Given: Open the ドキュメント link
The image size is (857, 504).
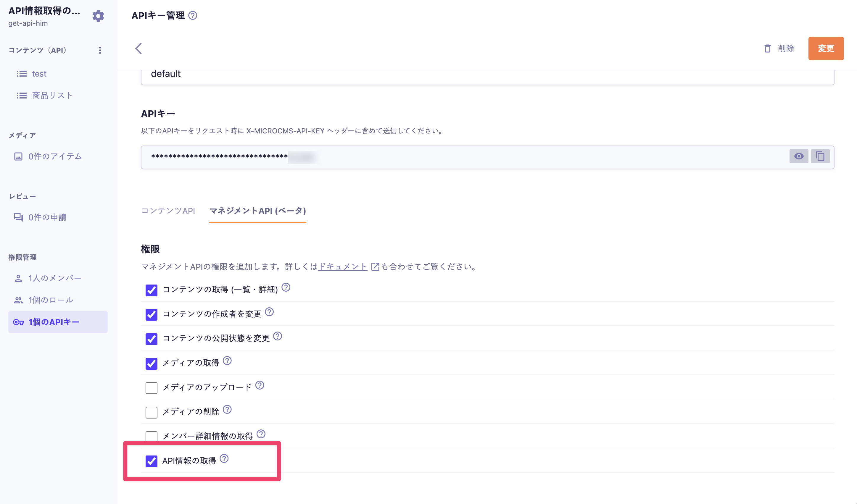Looking at the screenshot, I should click(x=342, y=266).
